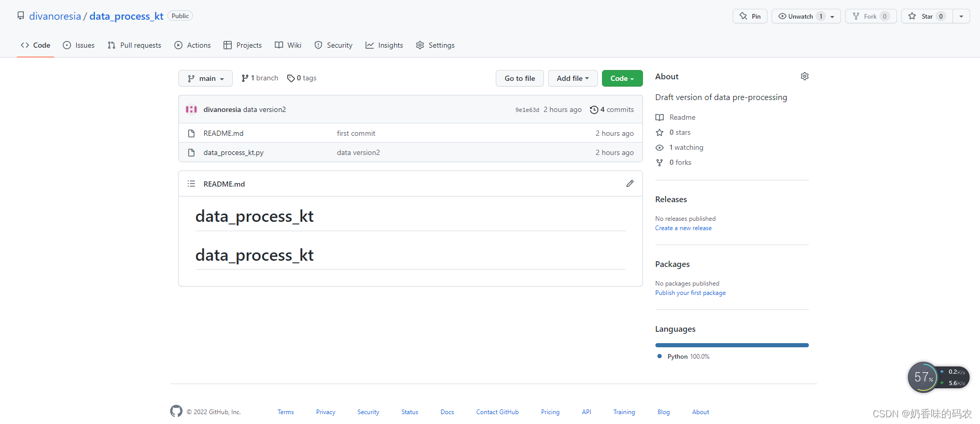Viewport: 980px width, 424px height.
Task: Open the footer About link
Action: (701, 412)
